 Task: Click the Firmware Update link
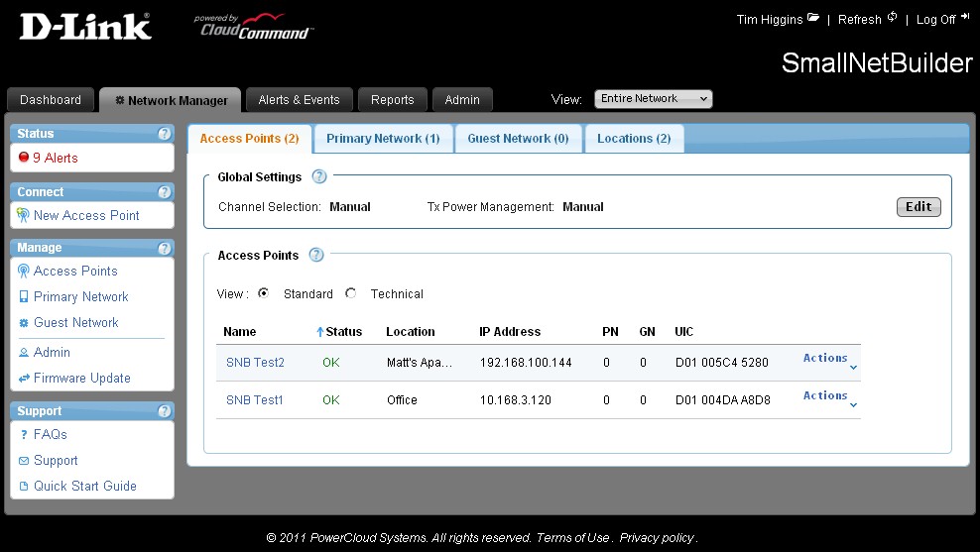[82, 379]
